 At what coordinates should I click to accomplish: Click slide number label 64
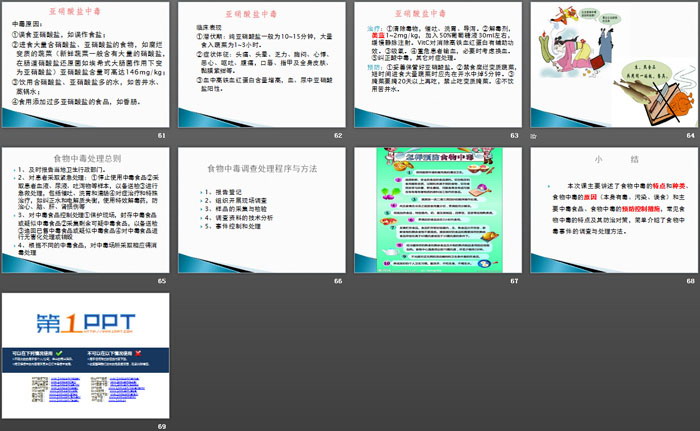pos(691,135)
